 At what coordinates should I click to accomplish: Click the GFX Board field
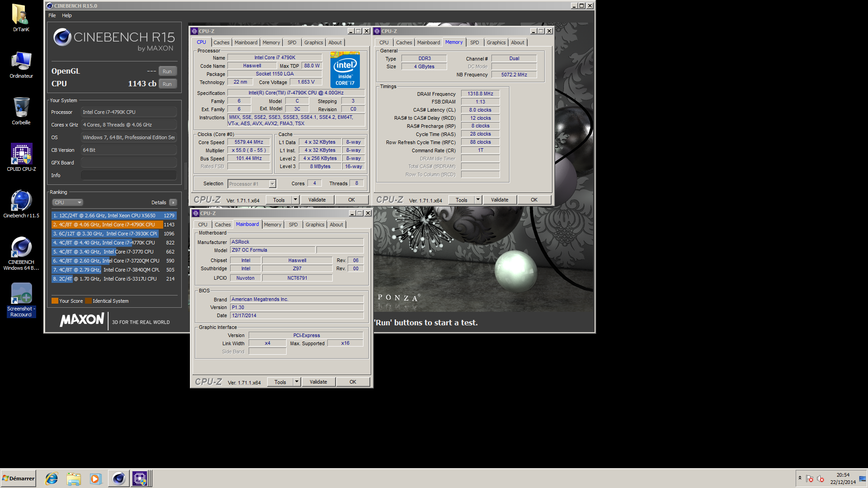(x=129, y=163)
